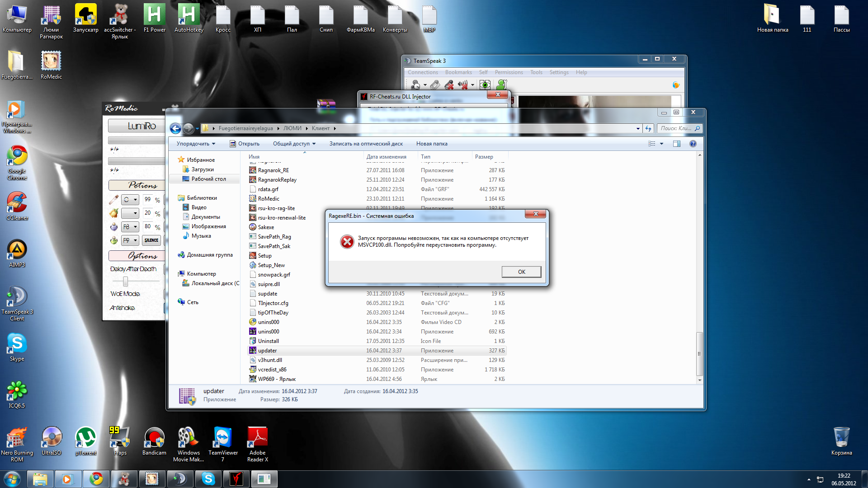The width and height of the screenshot is (868, 488).
Task: Open AutoHotkey desktop shortcut
Action: click(189, 18)
